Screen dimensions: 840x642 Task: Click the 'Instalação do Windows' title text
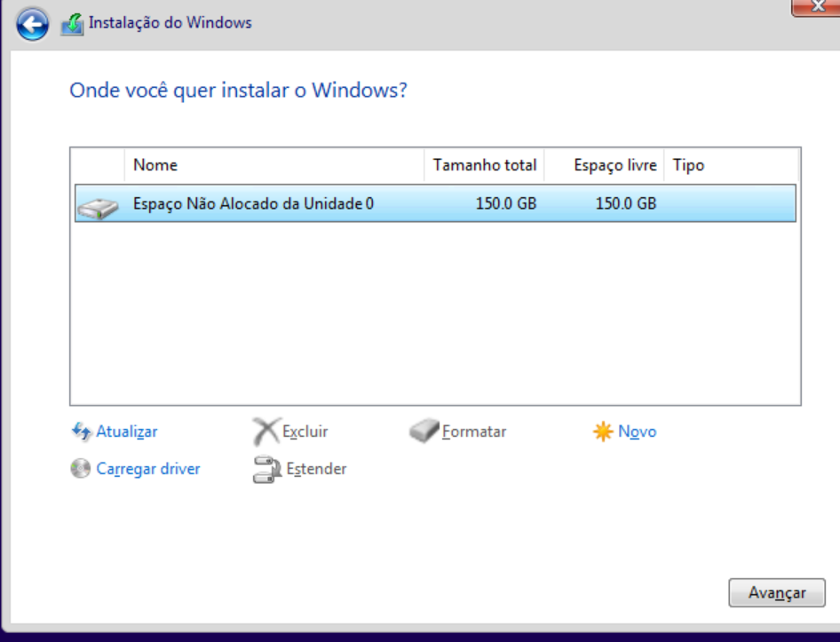tap(170, 23)
